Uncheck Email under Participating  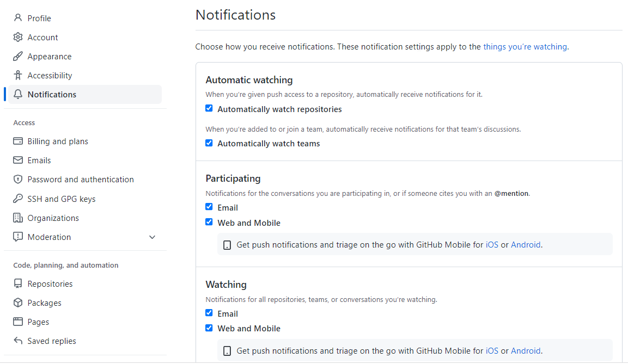click(209, 207)
